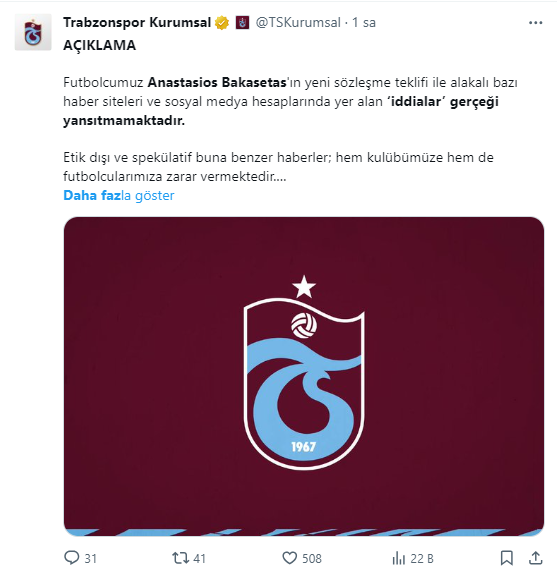Retweet the post using repost icon
Image resolution: width=557 pixels, height=577 pixels.
point(180,558)
